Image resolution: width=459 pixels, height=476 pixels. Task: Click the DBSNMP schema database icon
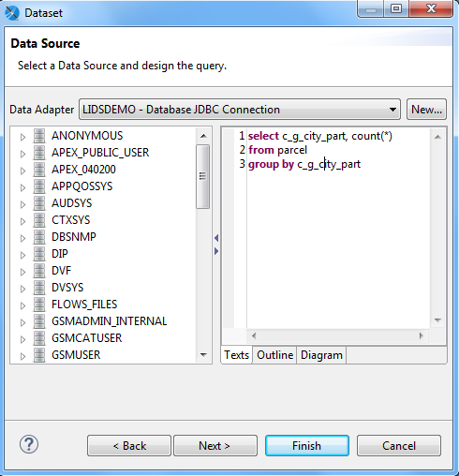pyautogui.click(x=39, y=237)
